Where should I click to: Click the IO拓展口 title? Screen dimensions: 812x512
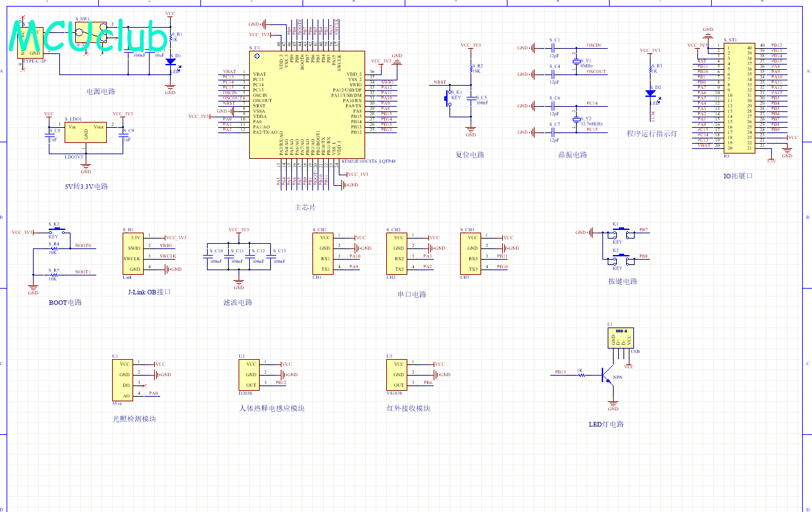click(738, 176)
